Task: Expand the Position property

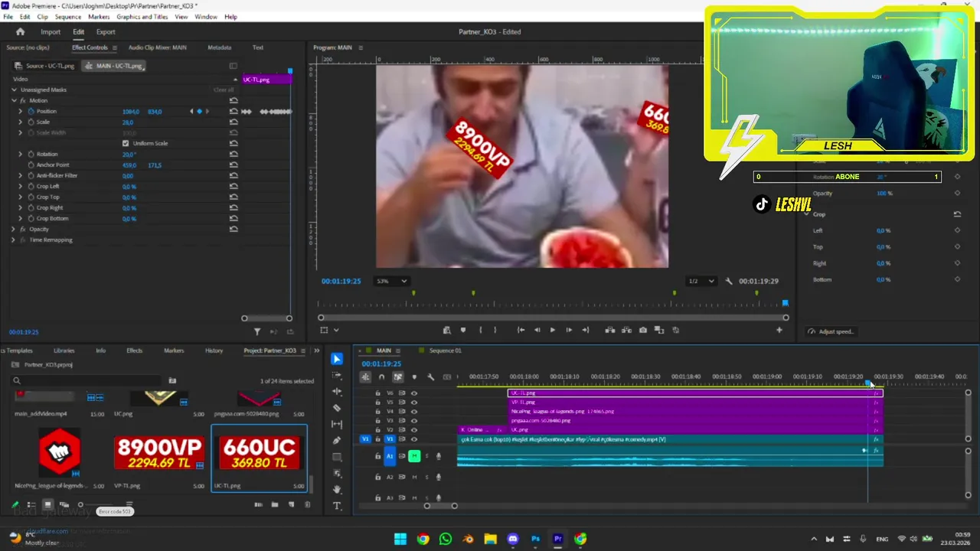Action: click(x=21, y=111)
